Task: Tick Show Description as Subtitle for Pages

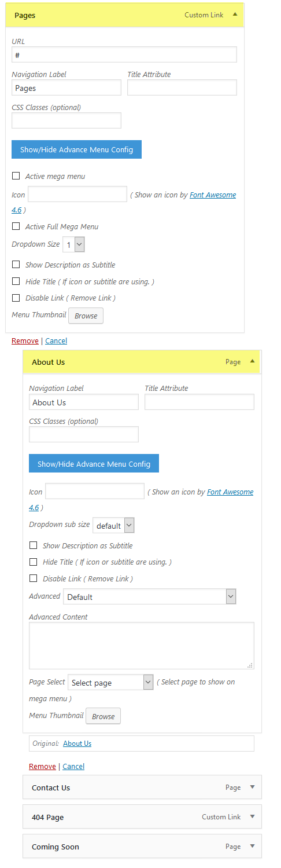Action: [x=16, y=265]
